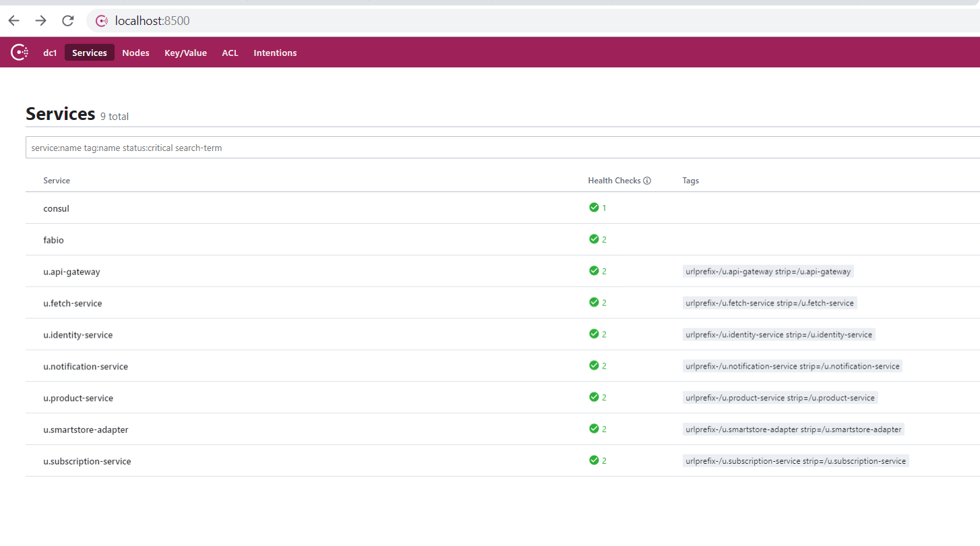Click the green check icon for u.notification-service
The image size is (980, 546).
(594, 365)
